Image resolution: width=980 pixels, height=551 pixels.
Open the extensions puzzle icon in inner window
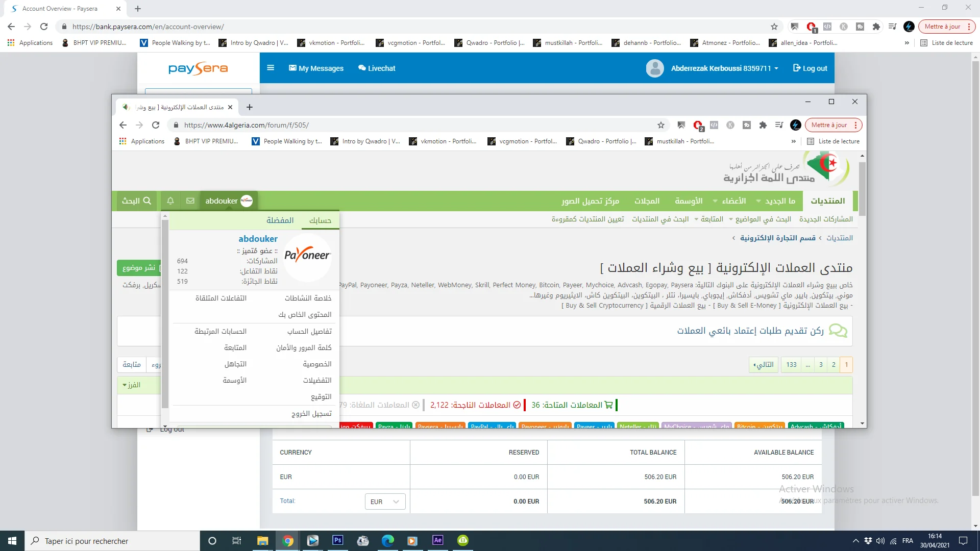click(763, 125)
